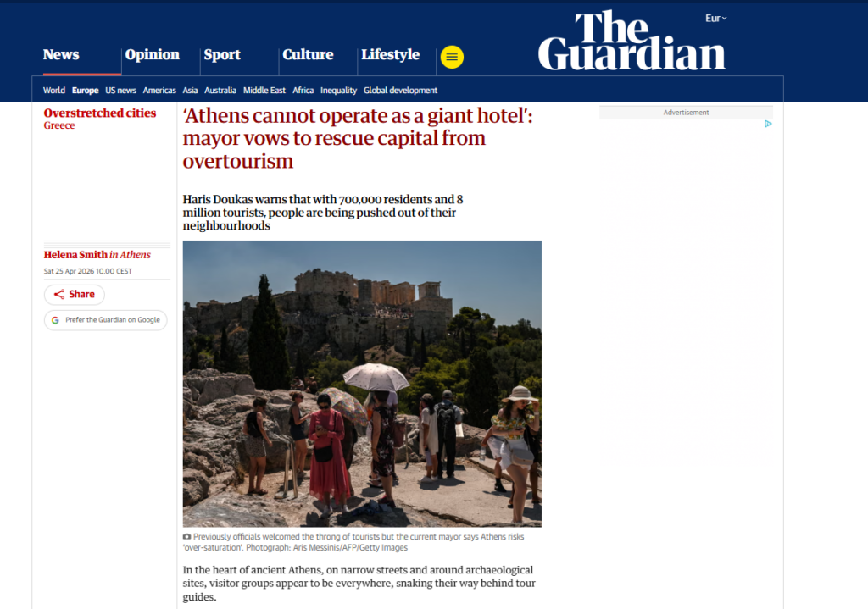
Task: Expand the Eur edition dropdown
Action: click(715, 19)
